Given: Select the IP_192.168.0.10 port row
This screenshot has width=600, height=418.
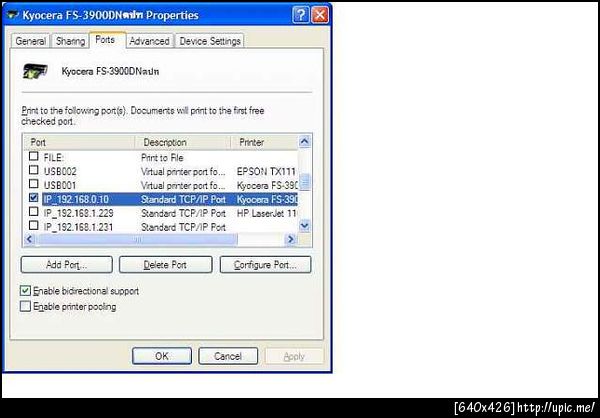Looking at the screenshot, I should point(170,199).
